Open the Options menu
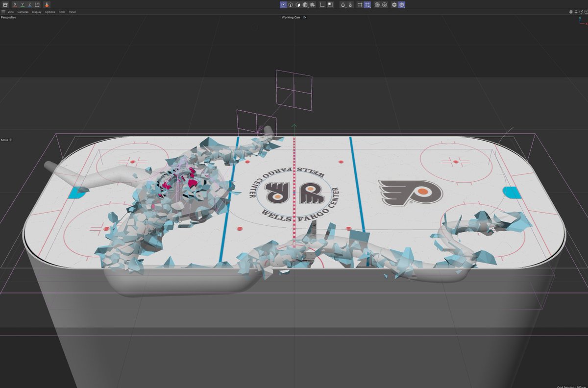This screenshot has height=388, width=588. pyautogui.click(x=50, y=12)
